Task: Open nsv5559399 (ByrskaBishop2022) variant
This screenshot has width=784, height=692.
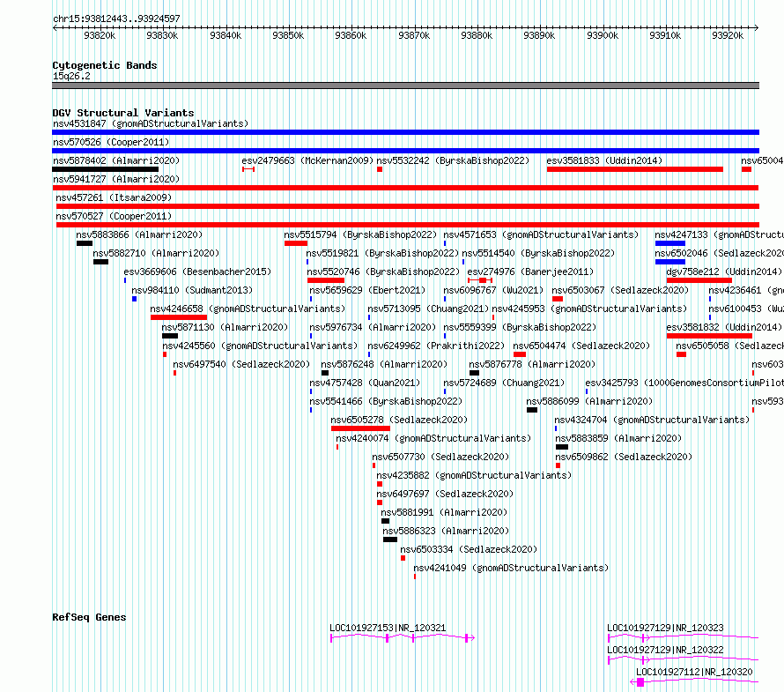Action: point(520,327)
